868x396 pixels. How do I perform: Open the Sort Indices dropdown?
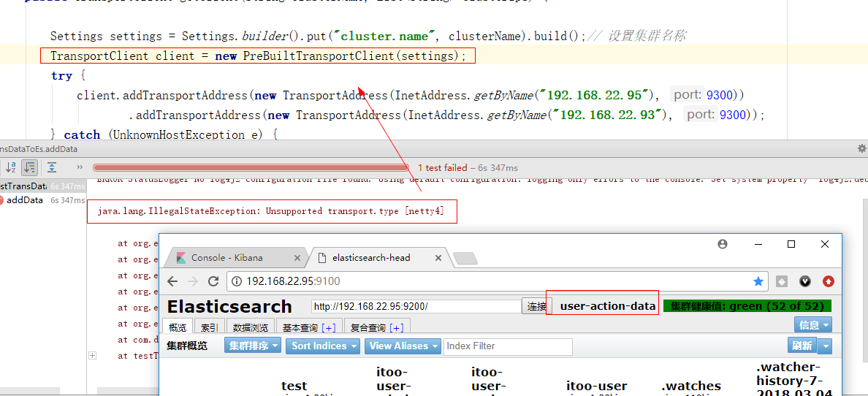pyautogui.click(x=324, y=346)
